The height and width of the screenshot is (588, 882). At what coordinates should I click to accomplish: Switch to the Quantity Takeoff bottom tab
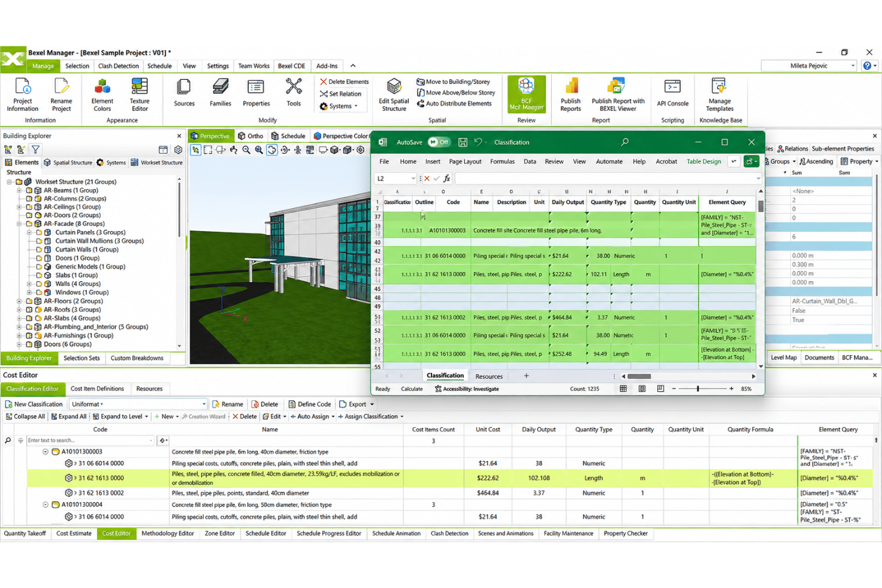point(25,534)
